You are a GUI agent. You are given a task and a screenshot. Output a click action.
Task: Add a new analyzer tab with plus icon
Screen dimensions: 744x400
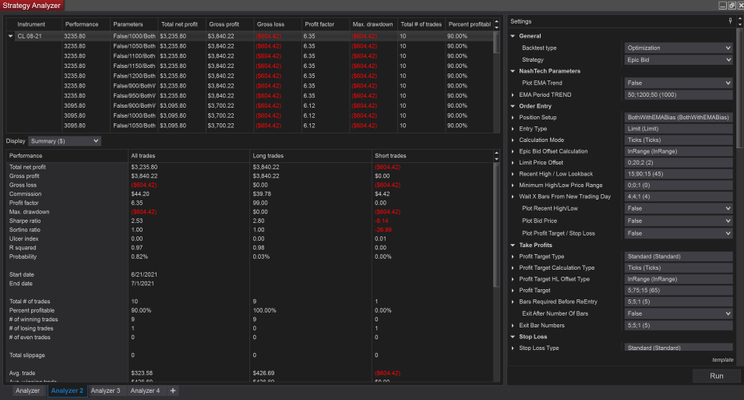point(172,390)
